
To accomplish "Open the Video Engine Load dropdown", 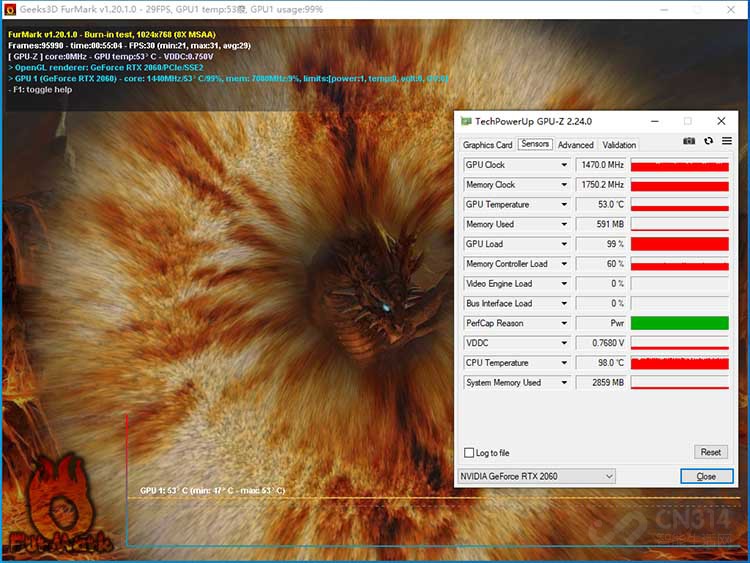I will (564, 284).
